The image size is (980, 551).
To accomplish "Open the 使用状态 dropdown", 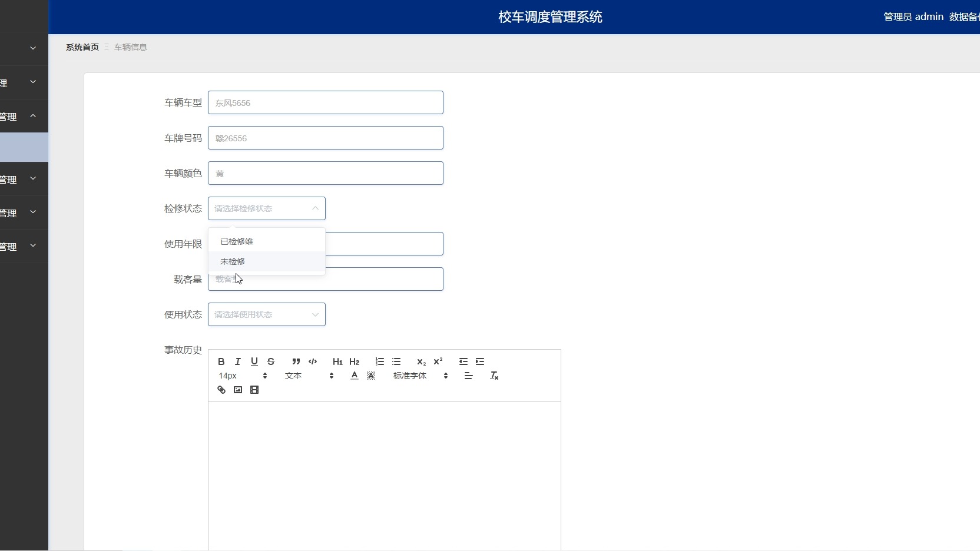I will (267, 314).
